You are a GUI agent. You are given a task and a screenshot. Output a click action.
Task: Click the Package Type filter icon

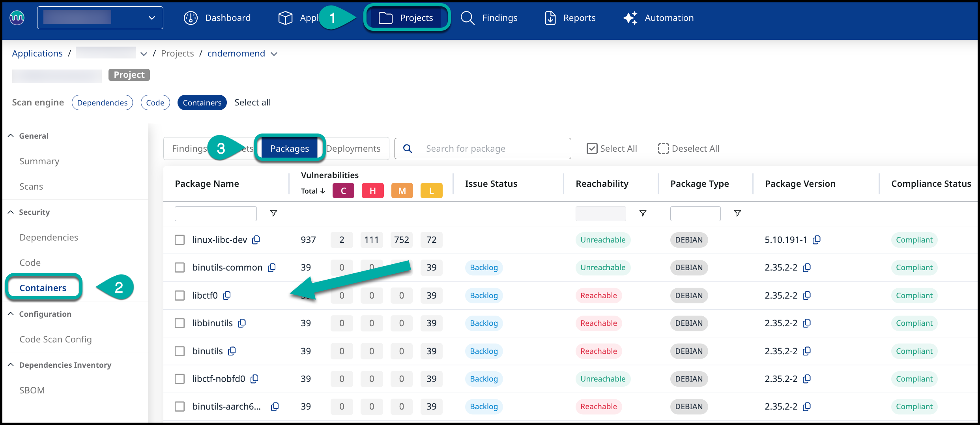point(737,213)
